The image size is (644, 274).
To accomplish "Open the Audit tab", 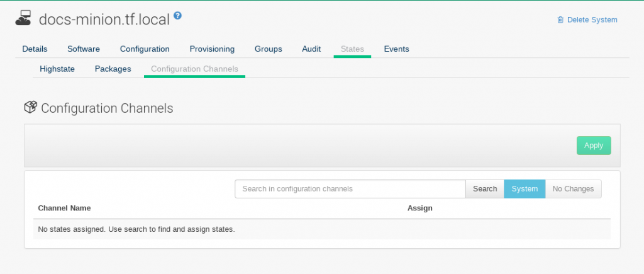I will (311, 49).
